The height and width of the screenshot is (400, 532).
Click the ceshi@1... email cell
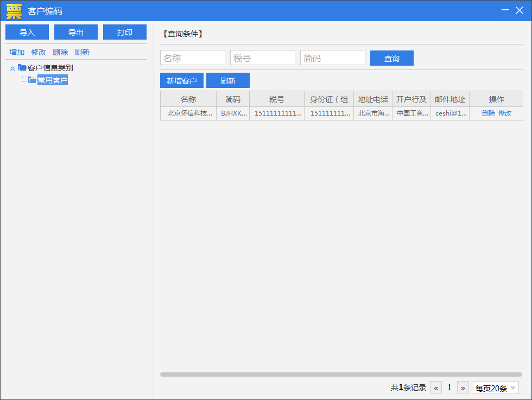coord(450,113)
